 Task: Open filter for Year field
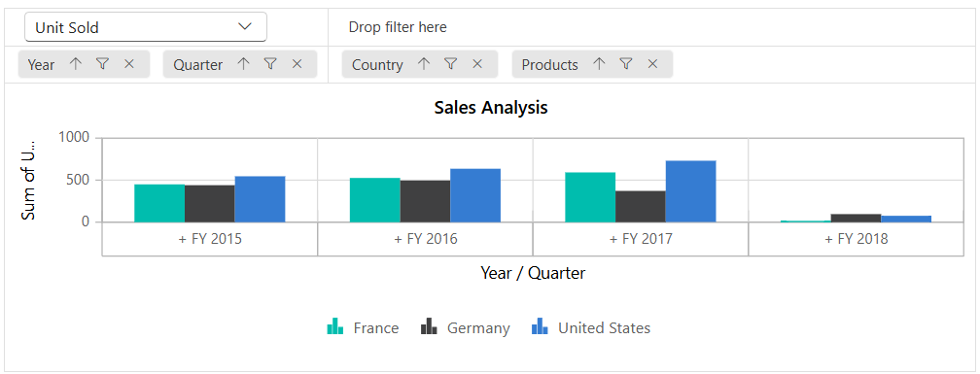click(x=102, y=64)
